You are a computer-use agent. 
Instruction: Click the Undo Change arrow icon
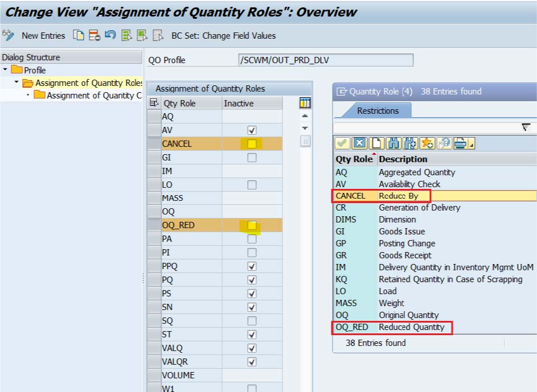tap(110, 35)
